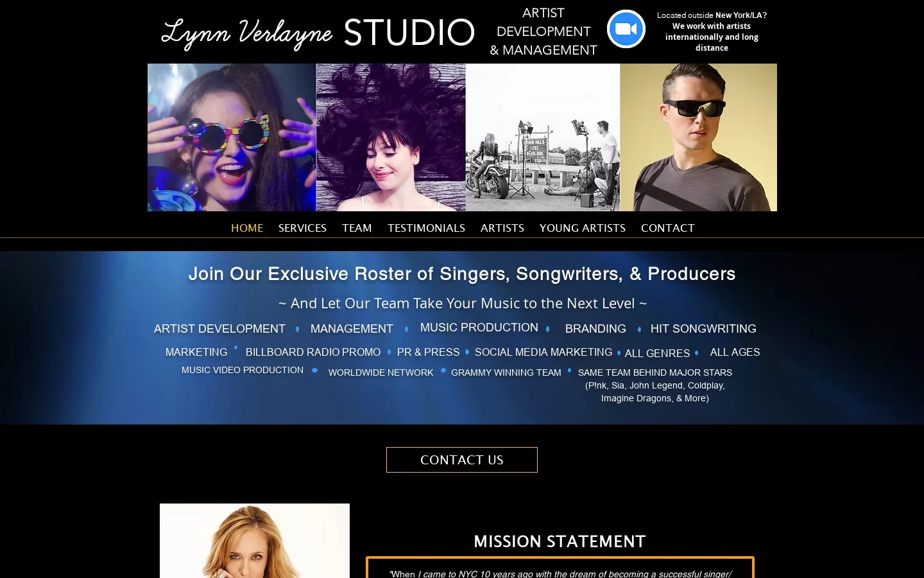
Task: Click SOCIAL MEDIA MARKETING text
Action: pyautogui.click(x=543, y=352)
